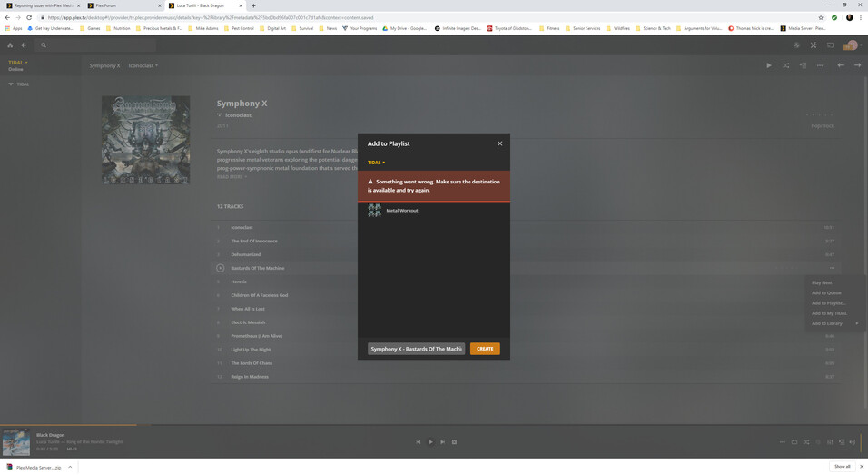This screenshot has height=475, width=868.
Task: Click the new playlist name input field
Action: [416, 349]
